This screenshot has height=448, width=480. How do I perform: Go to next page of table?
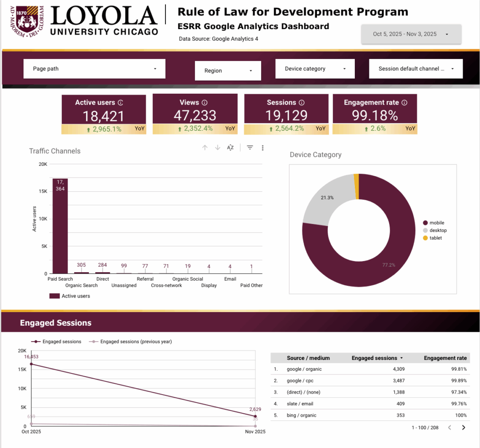pyautogui.click(x=464, y=427)
